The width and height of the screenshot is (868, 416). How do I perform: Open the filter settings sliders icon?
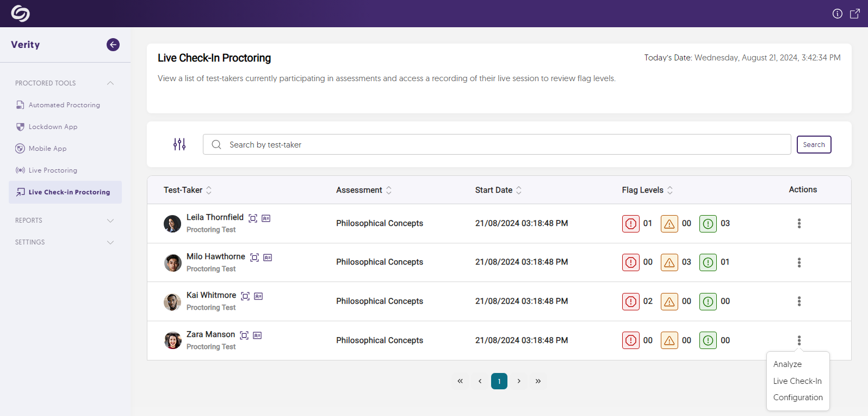tap(179, 144)
